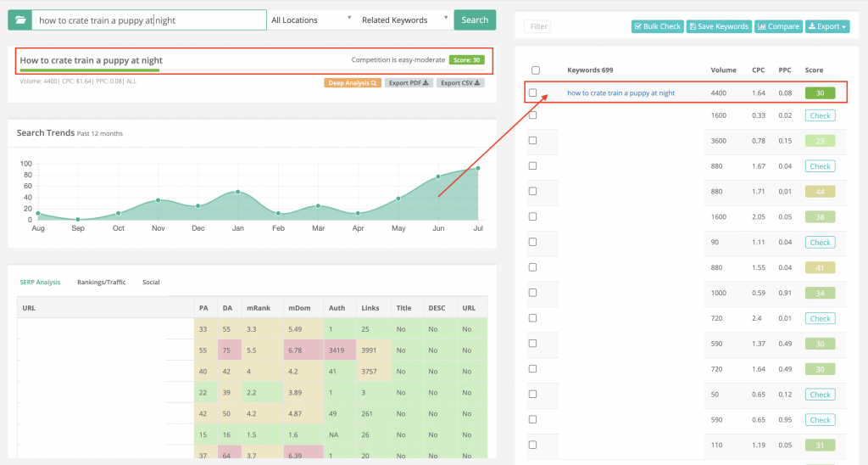Click the 'how to crate train a puppy at night' keyword link
The width and height of the screenshot is (868, 465).
pos(620,93)
